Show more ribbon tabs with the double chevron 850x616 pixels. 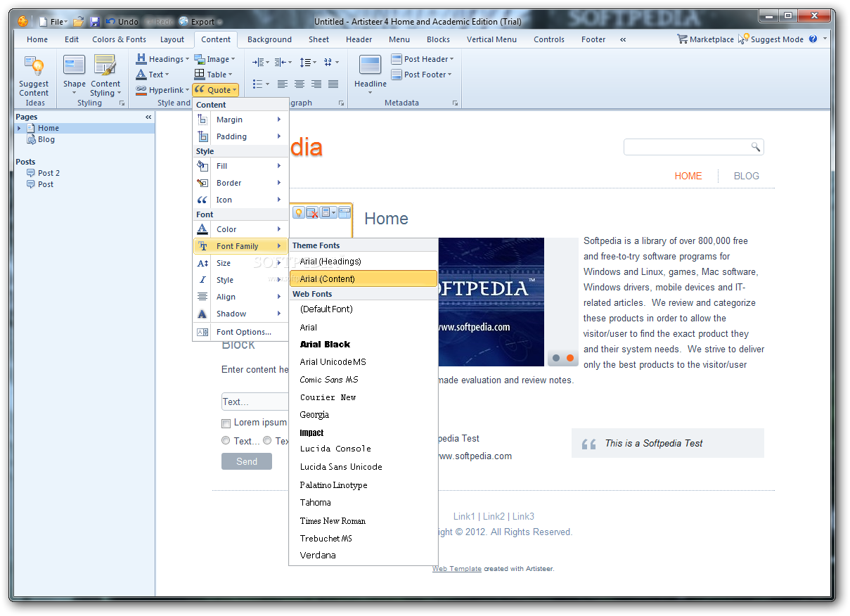click(x=623, y=39)
